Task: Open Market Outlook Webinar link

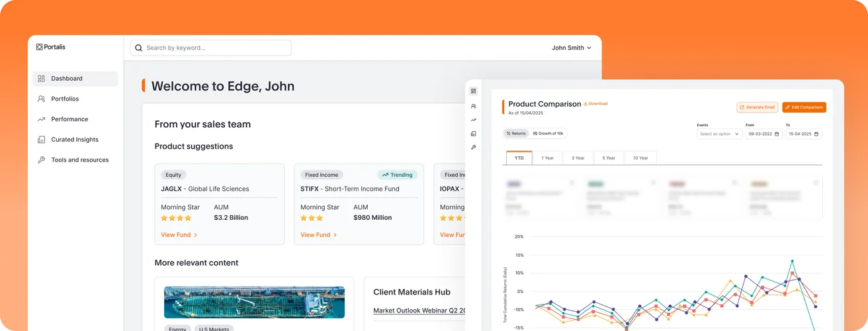Action: [419, 310]
